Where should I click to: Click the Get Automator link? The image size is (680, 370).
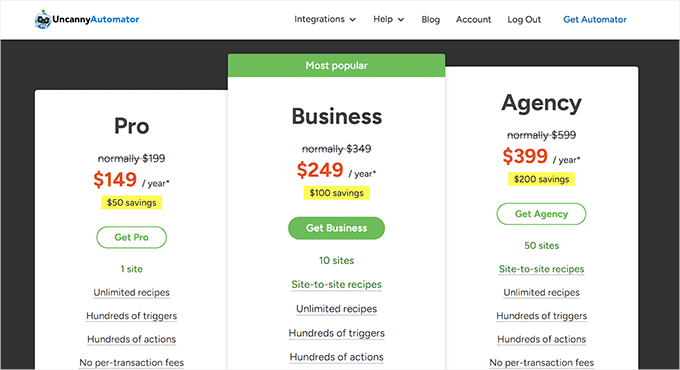[595, 20]
